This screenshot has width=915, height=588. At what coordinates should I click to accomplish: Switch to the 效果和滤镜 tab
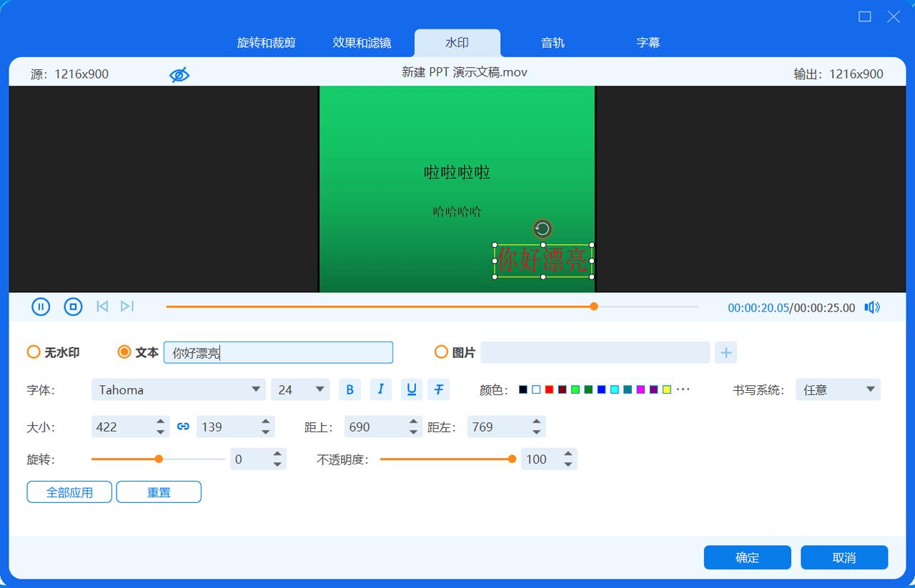tap(362, 42)
